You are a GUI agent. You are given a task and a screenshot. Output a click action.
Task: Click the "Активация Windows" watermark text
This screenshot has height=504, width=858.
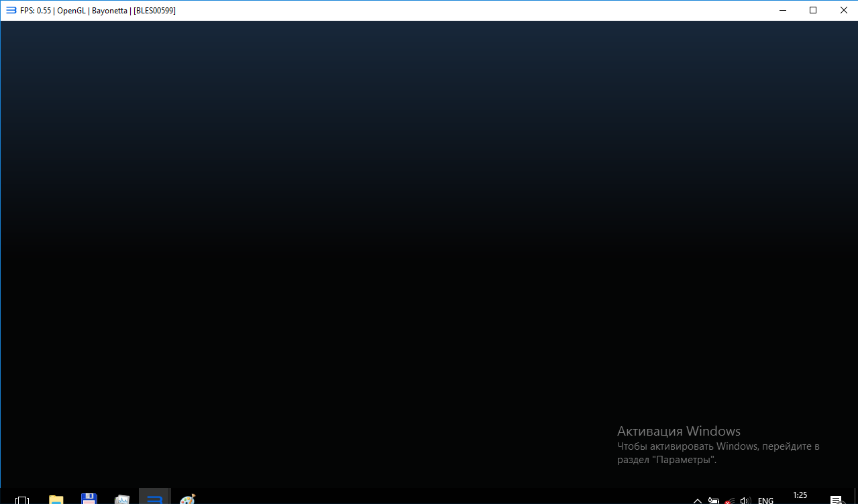(678, 431)
